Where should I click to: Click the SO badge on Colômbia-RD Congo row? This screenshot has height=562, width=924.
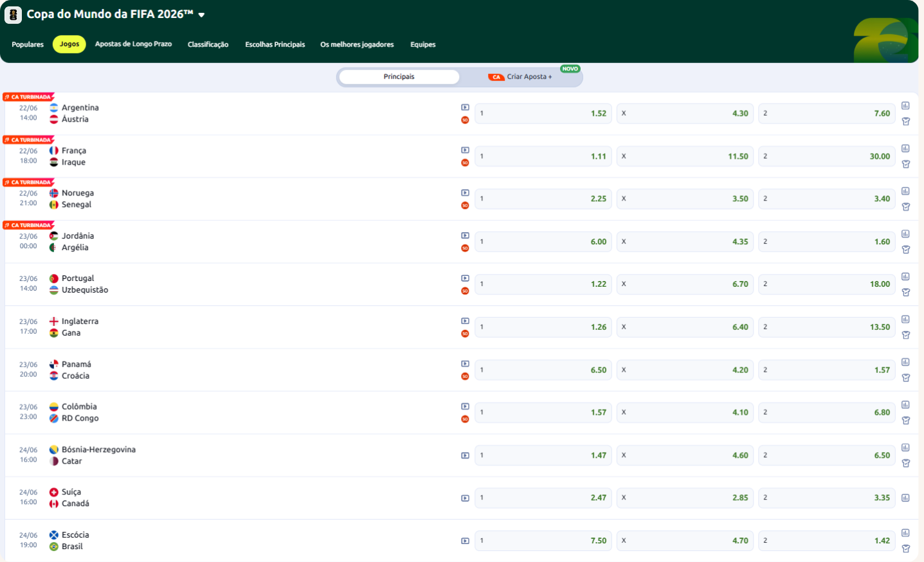pos(465,419)
